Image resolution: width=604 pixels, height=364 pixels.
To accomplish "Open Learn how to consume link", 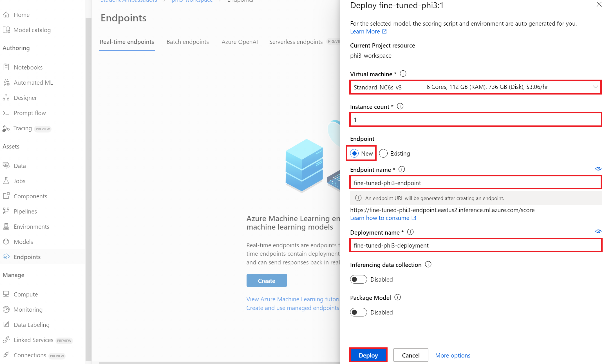I will pyautogui.click(x=383, y=218).
